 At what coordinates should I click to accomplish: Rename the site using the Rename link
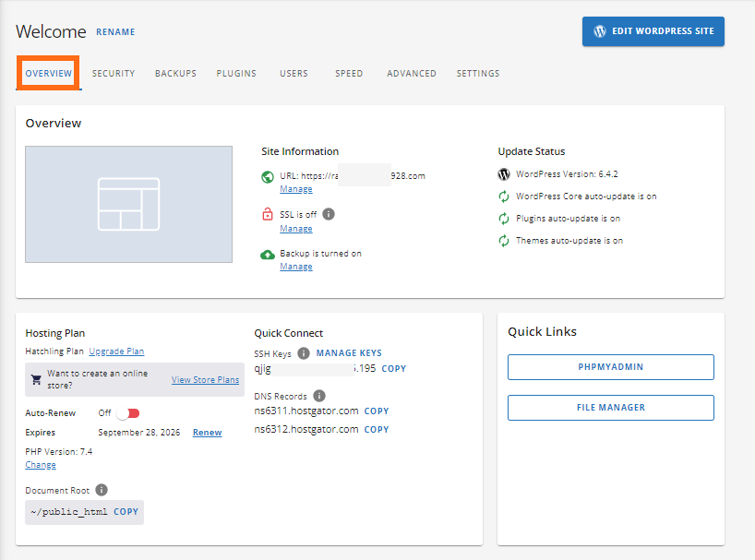tap(114, 31)
